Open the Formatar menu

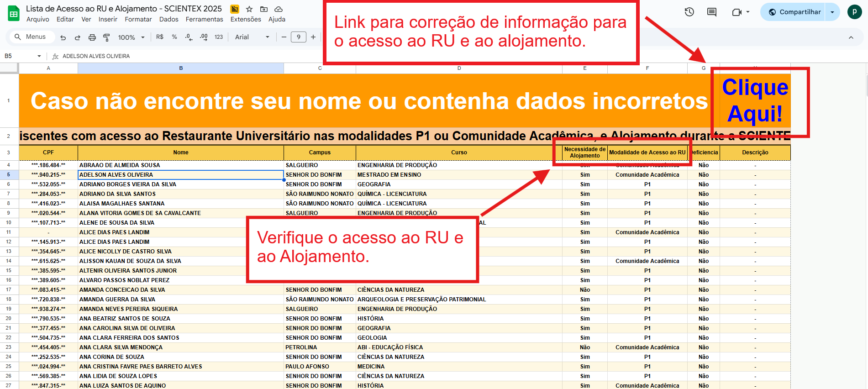[x=138, y=19]
